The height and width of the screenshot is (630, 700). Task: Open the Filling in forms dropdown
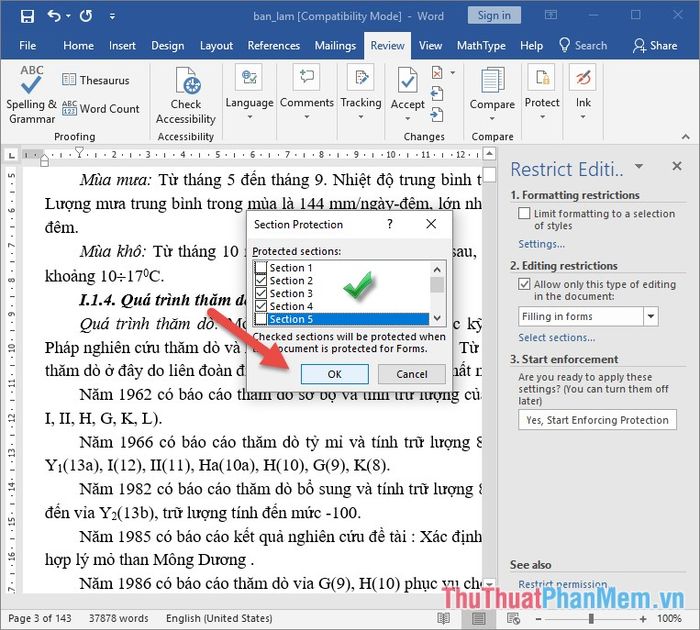[x=651, y=317]
